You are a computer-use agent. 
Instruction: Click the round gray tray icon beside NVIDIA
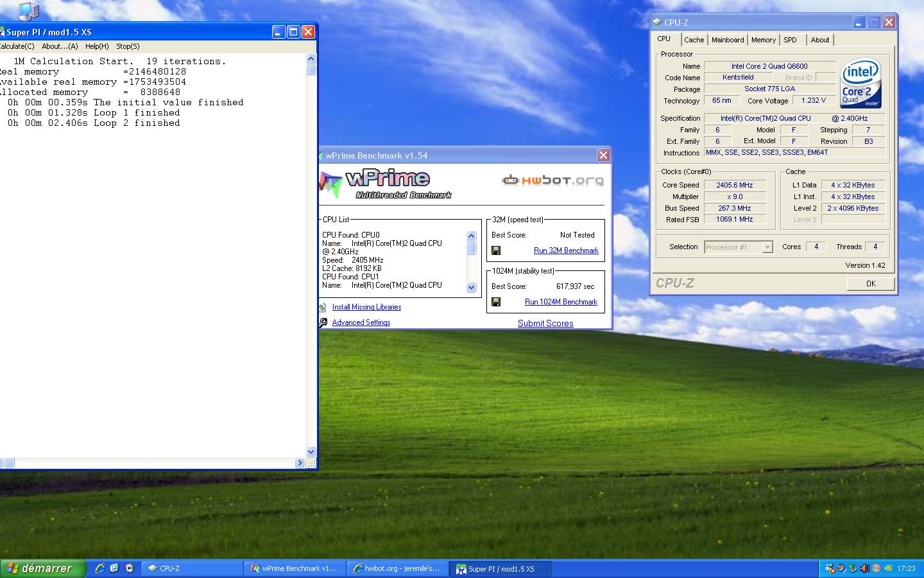pyautogui.click(x=877, y=568)
